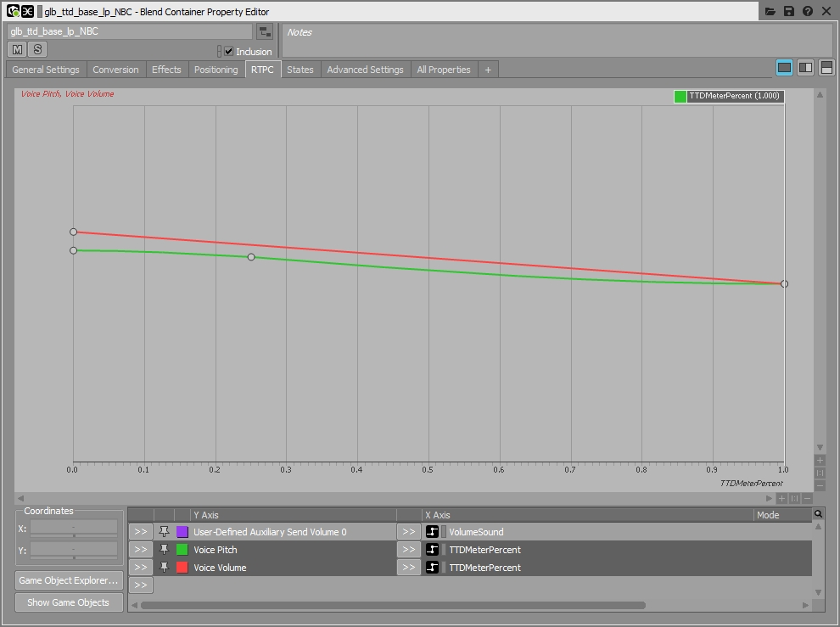Click the purple color swatch for Auxiliary Send
This screenshot has height=627, width=840.
pos(182,532)
